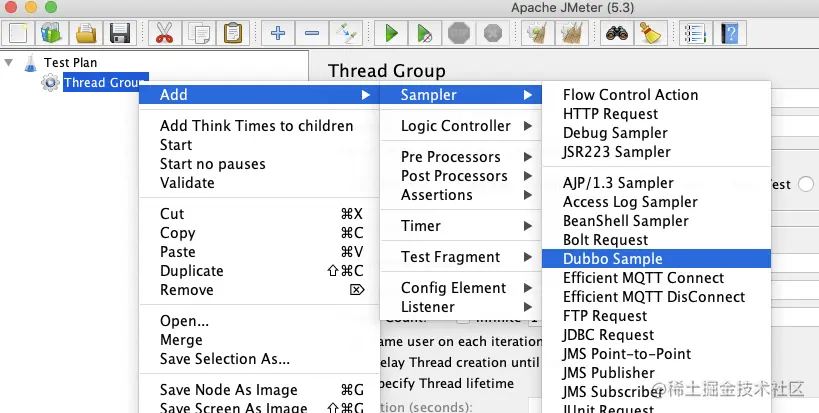The height and width of the screenshot is (413, 819).
Task: Open Search with binoculars icon
Action: [616, 33]
